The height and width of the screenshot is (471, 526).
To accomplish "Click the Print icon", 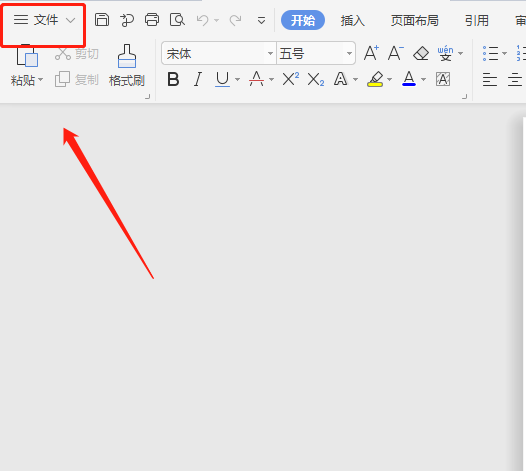I will [152, 20].
